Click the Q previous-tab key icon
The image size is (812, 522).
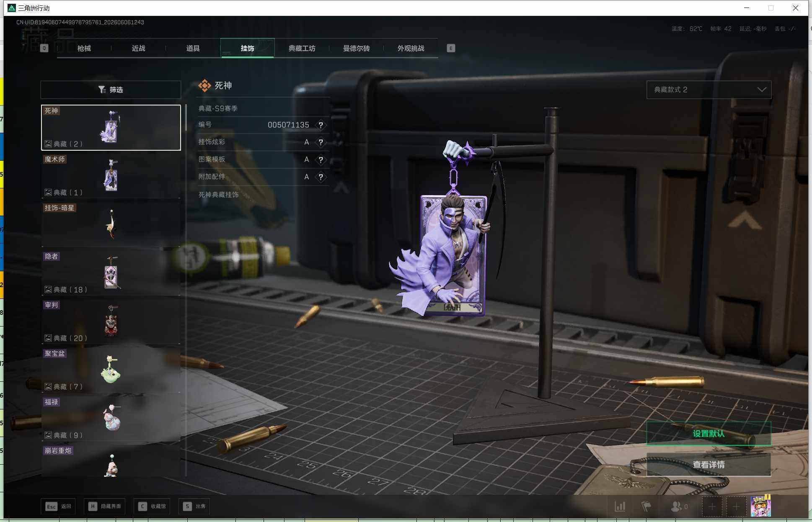click(x=44, y=48)
